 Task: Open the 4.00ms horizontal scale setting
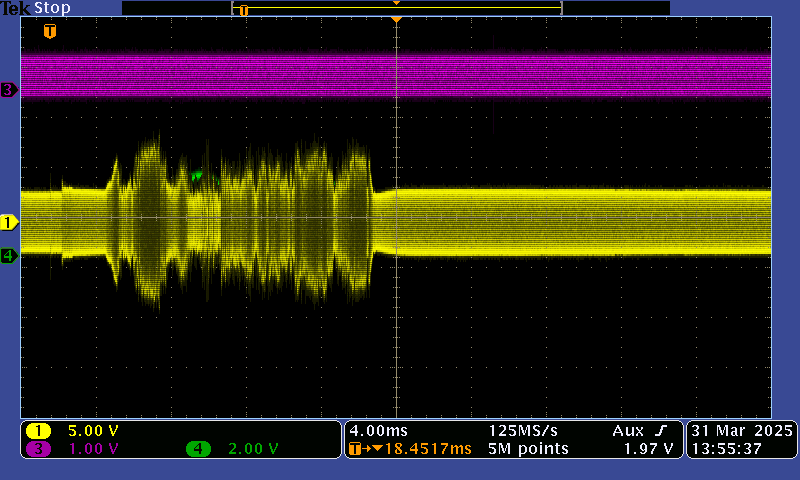click(376, 430)
